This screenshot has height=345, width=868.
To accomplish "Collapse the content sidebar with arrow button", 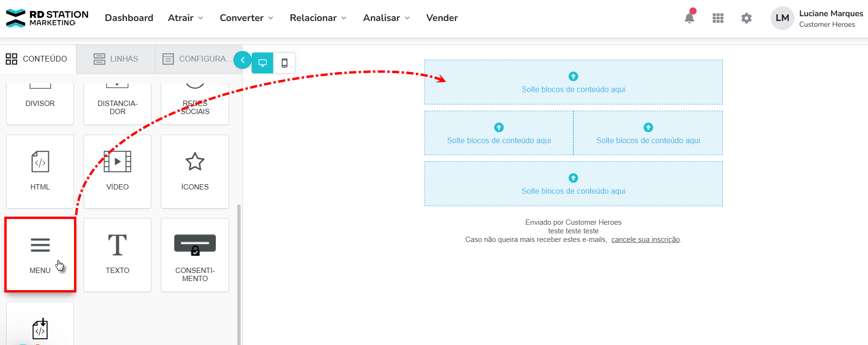I will [243, 60].
